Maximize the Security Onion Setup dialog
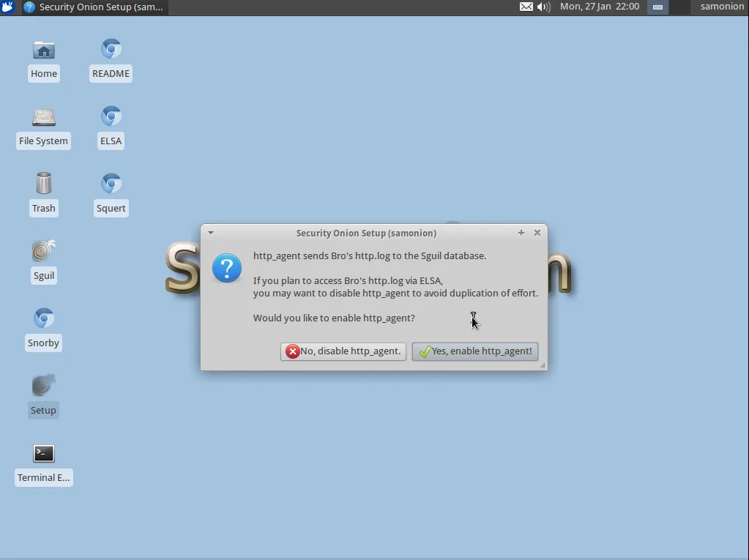Viewport: 749px width, 560px height. pyautogui.click(x=521, y=233)
